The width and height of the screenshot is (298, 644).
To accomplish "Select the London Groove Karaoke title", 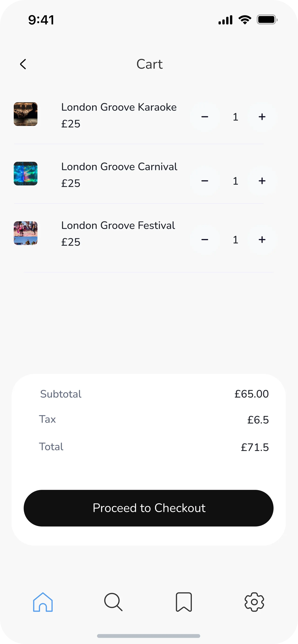I will 119,107.
